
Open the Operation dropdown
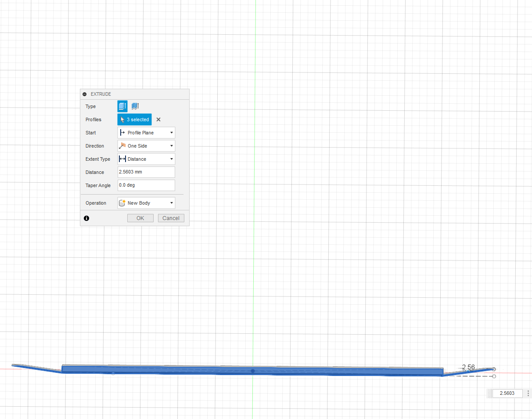(171, 202)
